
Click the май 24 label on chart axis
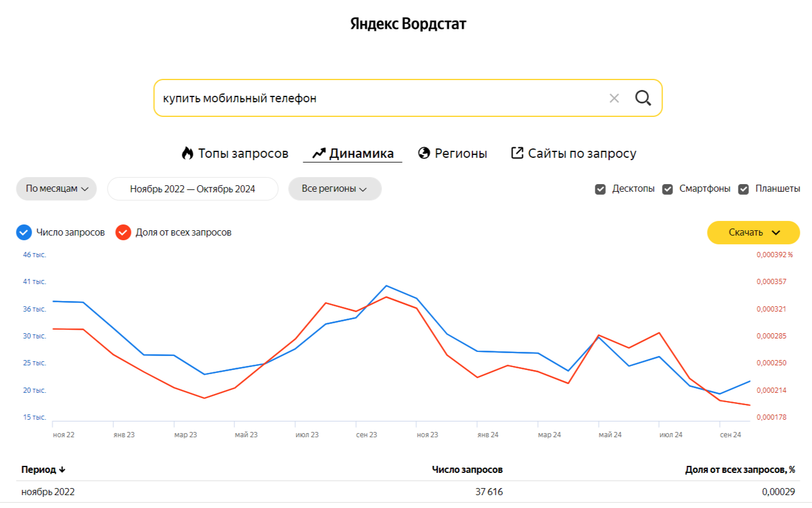point(610,435)
